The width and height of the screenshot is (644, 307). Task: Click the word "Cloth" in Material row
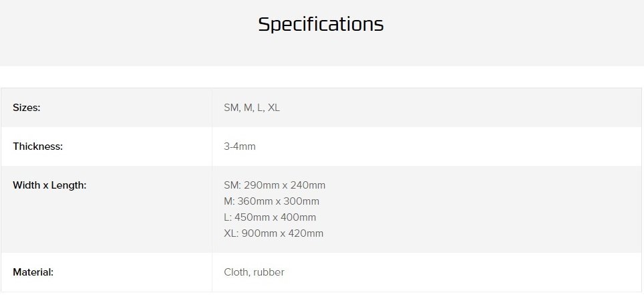click(236, 272)
